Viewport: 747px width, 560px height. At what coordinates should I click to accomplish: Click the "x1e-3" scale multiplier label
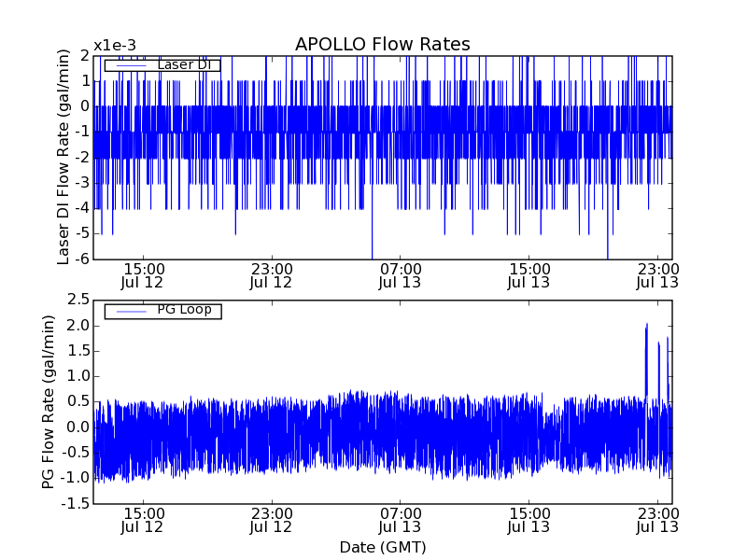click(115, 46)
